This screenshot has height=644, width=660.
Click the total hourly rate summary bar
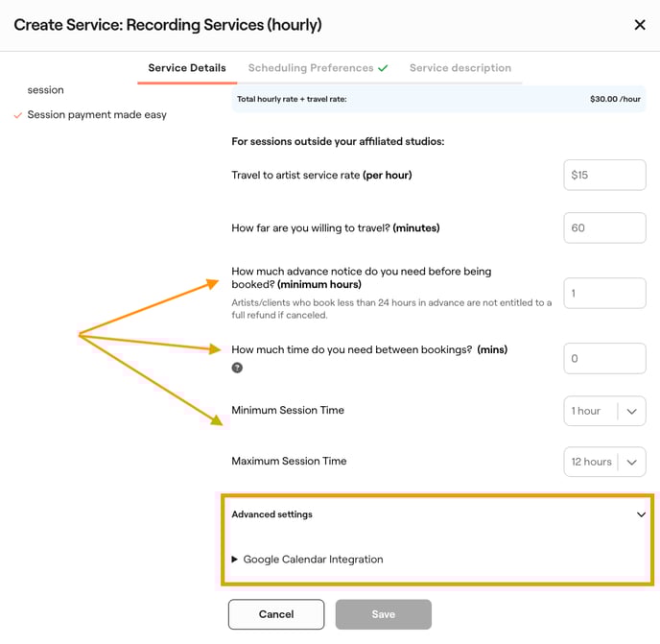click(438, 99)
